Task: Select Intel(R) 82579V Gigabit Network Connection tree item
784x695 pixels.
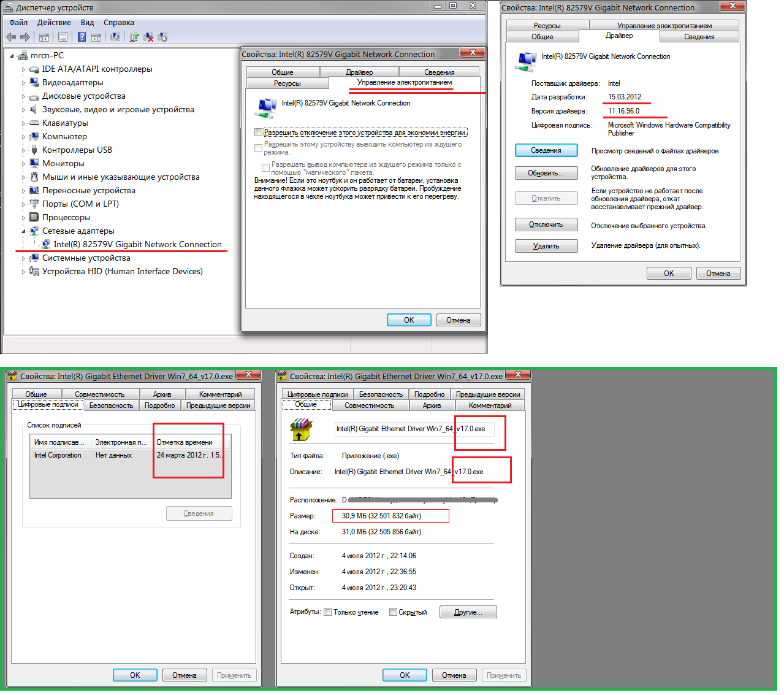Action: tap(138, 244)
